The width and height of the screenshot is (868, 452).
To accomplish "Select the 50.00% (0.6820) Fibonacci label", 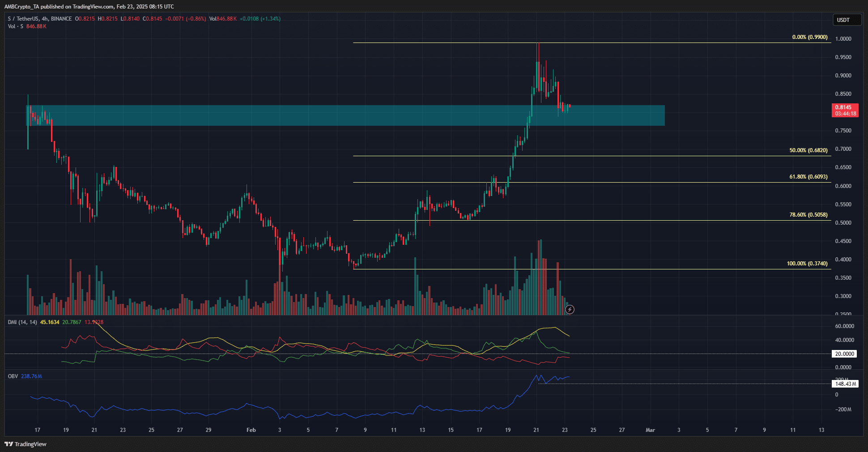I will 808,150.
